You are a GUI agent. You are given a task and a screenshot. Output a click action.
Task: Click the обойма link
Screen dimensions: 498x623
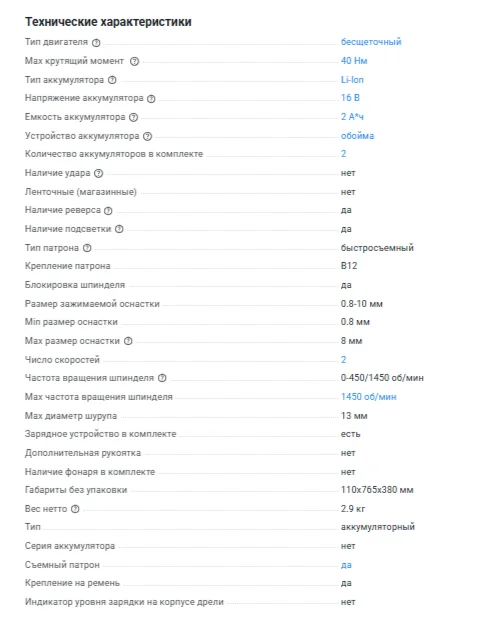357,136
